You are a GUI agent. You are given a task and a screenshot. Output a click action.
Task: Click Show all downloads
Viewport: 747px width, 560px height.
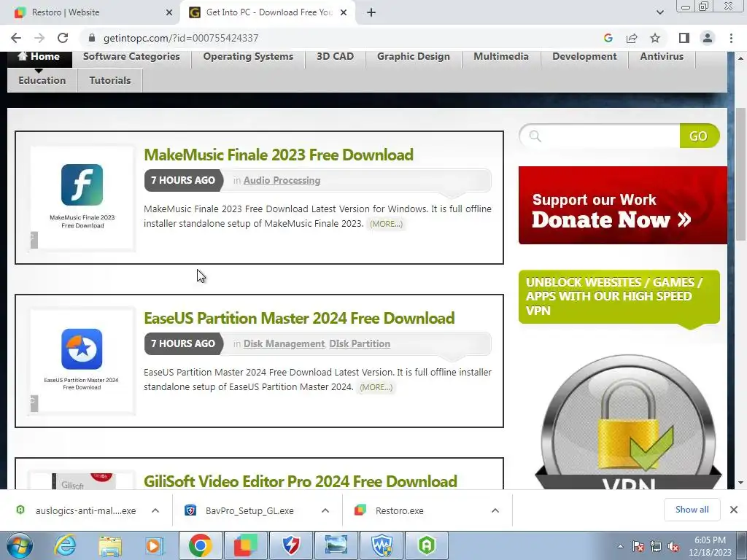coord(692,510)
